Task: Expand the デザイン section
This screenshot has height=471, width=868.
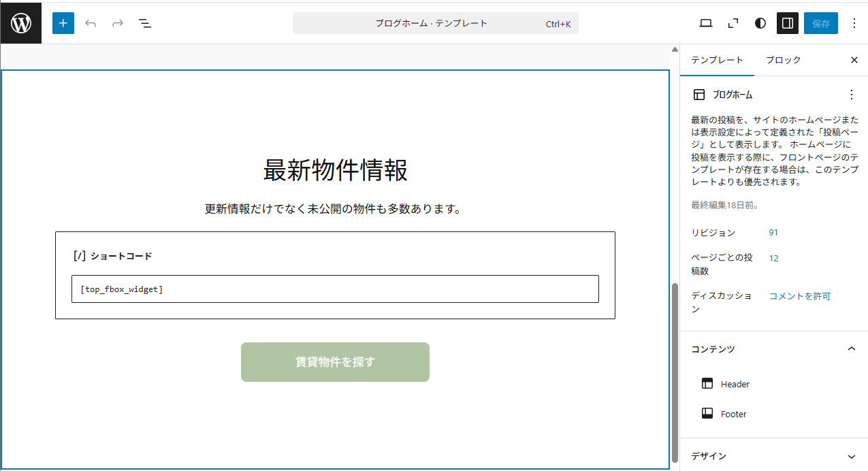Action: (851, 456)
